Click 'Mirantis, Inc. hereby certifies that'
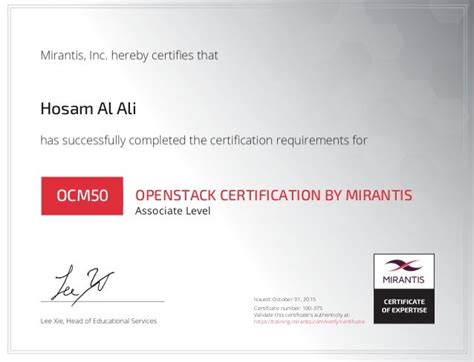This screenshot has height=362, width=474. coord(129,55)
